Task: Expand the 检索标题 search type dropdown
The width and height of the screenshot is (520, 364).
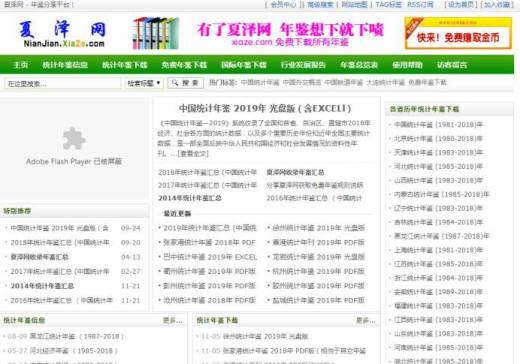Action: pyautogui.click(x=144, y=83)
